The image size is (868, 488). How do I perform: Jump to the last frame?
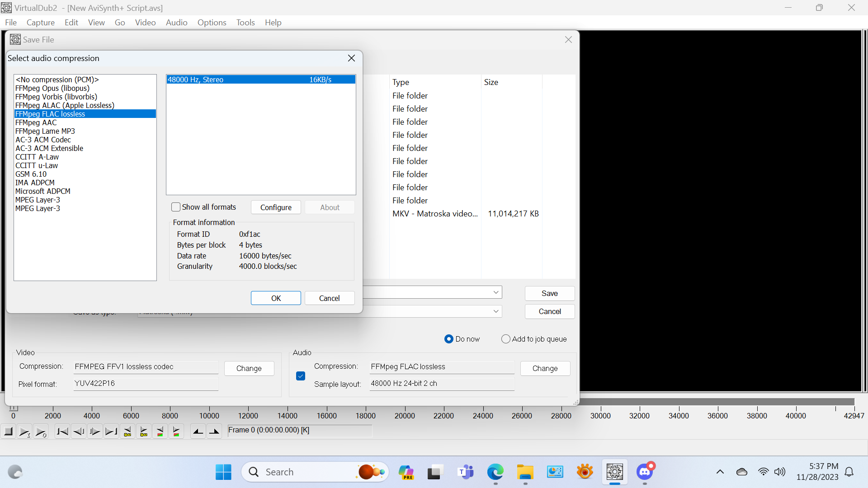point(111,432)
